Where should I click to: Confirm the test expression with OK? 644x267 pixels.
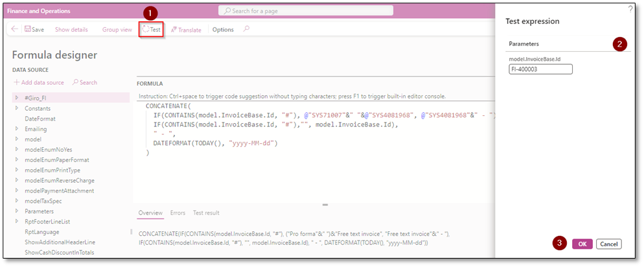[x=582, y=244]
